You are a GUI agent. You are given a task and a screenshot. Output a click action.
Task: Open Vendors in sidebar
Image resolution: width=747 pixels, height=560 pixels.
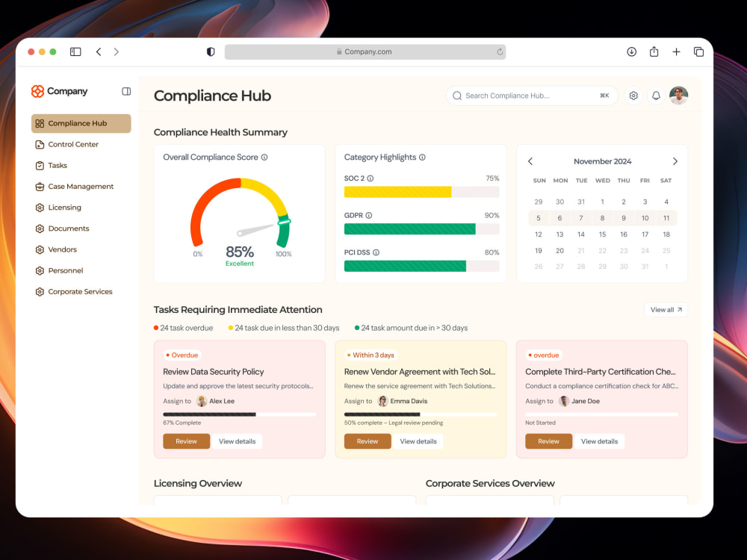coord(81,249)
